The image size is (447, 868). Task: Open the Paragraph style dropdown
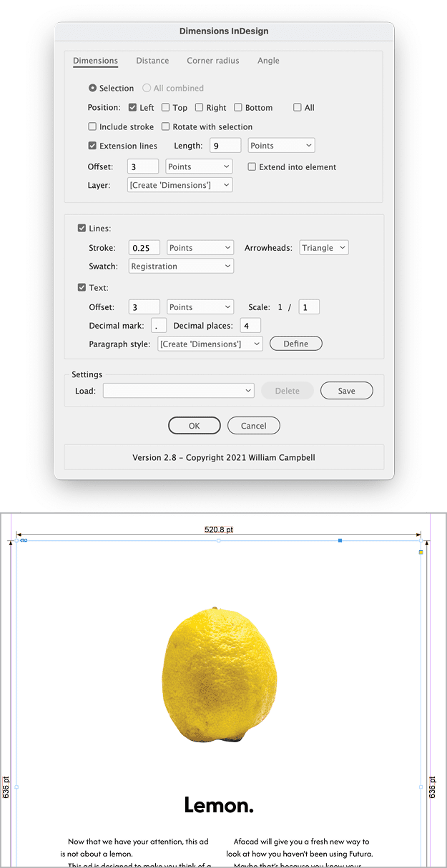(210, 344)
